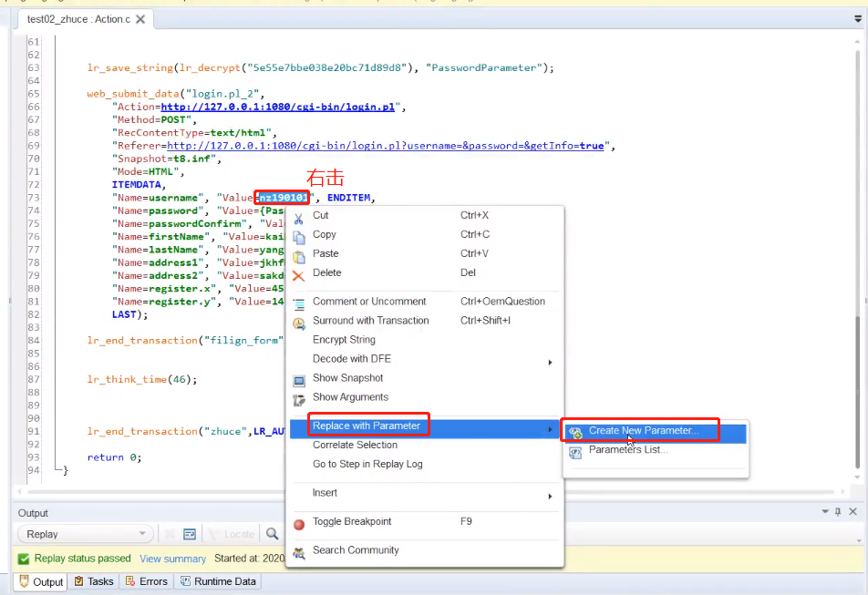
Task: Select Go to Step in Replay Log
Action: pos(367,464)
